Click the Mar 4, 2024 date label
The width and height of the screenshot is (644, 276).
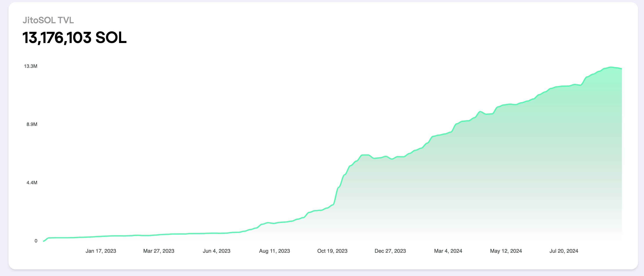point(448,251)
